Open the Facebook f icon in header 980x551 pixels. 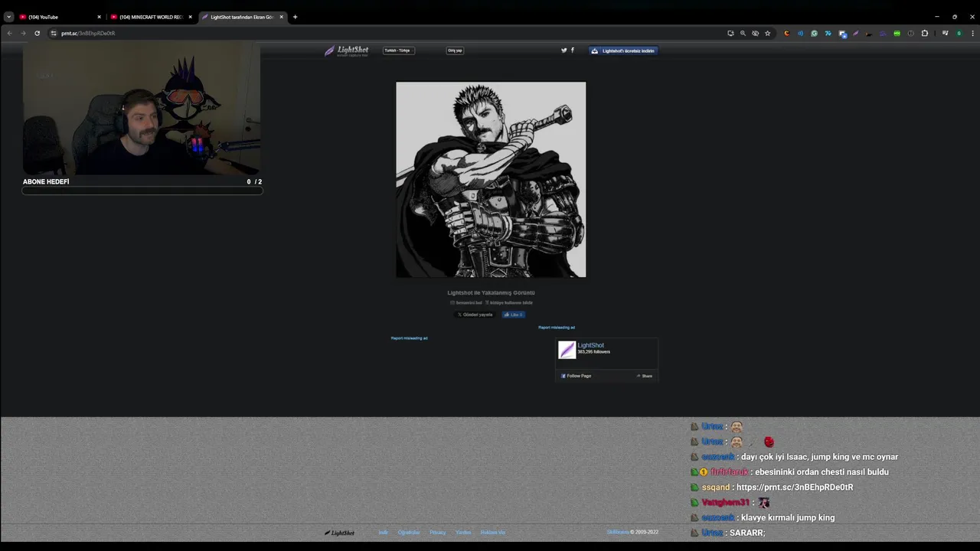click(x=572, y=51)
